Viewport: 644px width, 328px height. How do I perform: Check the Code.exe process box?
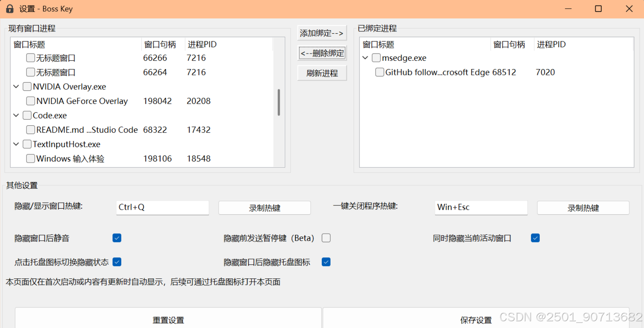tap(27, 115)
